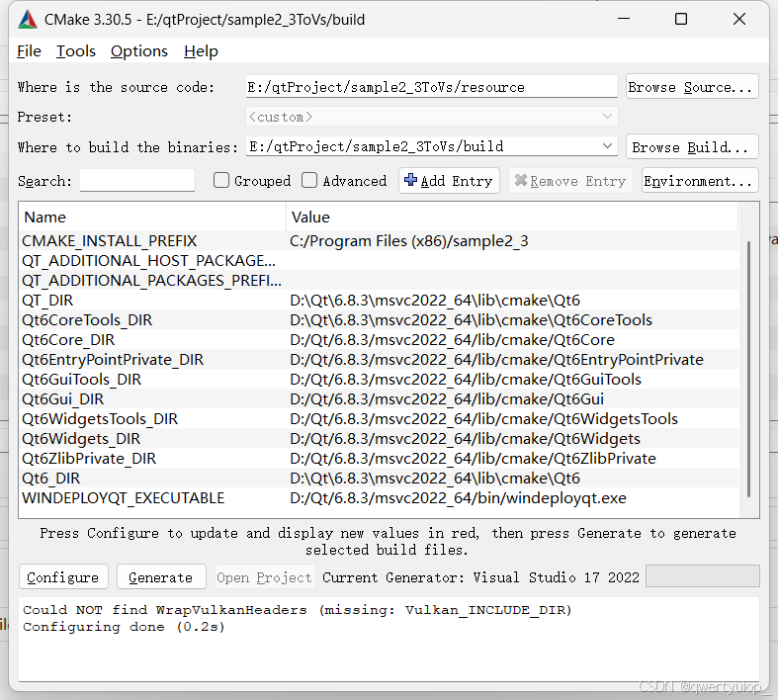
Task: Click the Configuring done log line
Action: click(x=124, y=627)
